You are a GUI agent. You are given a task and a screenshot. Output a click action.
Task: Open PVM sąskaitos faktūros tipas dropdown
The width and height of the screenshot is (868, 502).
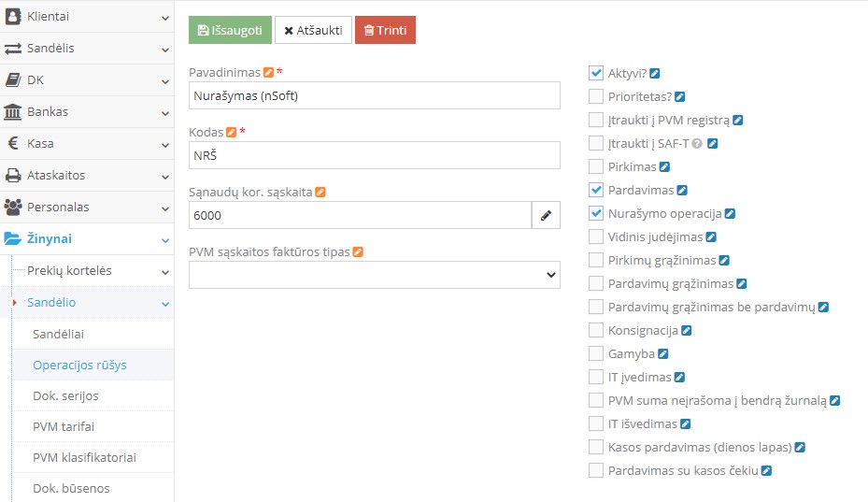coord(374,275)
